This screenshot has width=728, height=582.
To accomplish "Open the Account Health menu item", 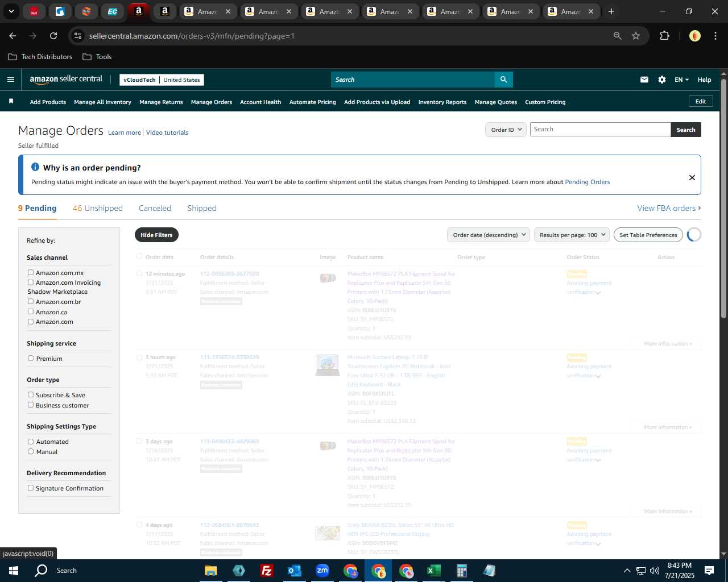I will pyautogui.click(x=260, y=102).
